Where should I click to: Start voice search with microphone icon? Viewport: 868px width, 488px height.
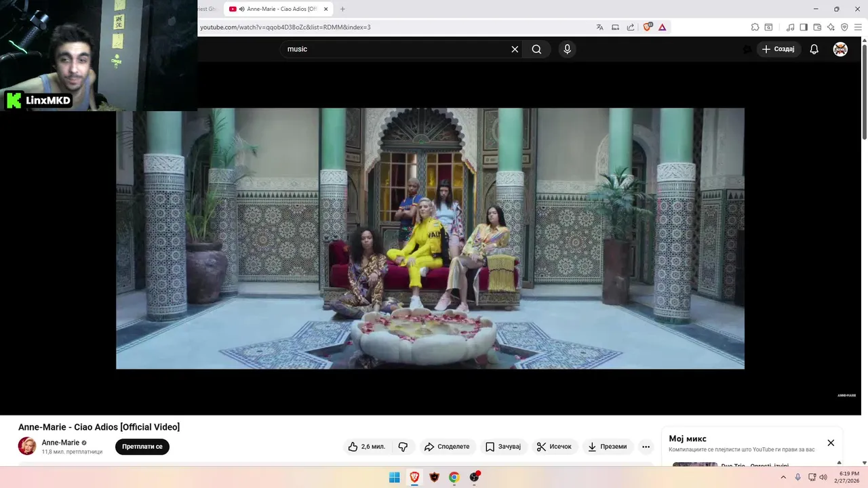click(x=568, y=49)
